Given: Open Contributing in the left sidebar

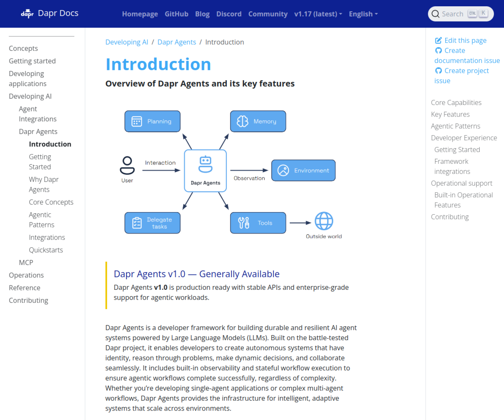Looking at the screenshot, I should tap(28, 300).
